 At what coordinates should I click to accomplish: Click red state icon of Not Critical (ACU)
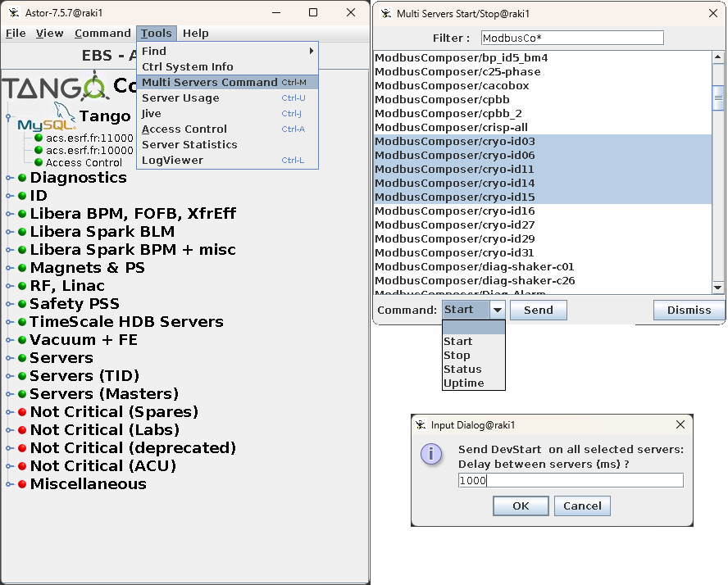(22, 466)
